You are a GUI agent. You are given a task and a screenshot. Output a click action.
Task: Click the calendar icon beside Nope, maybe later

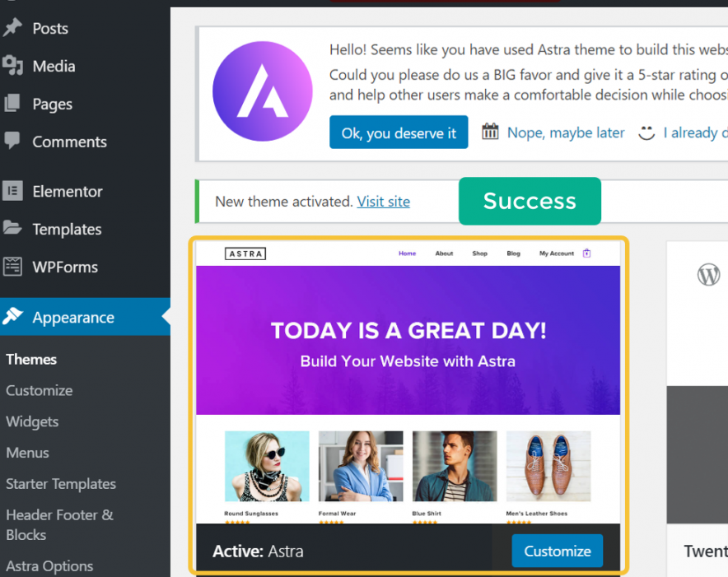490,132
